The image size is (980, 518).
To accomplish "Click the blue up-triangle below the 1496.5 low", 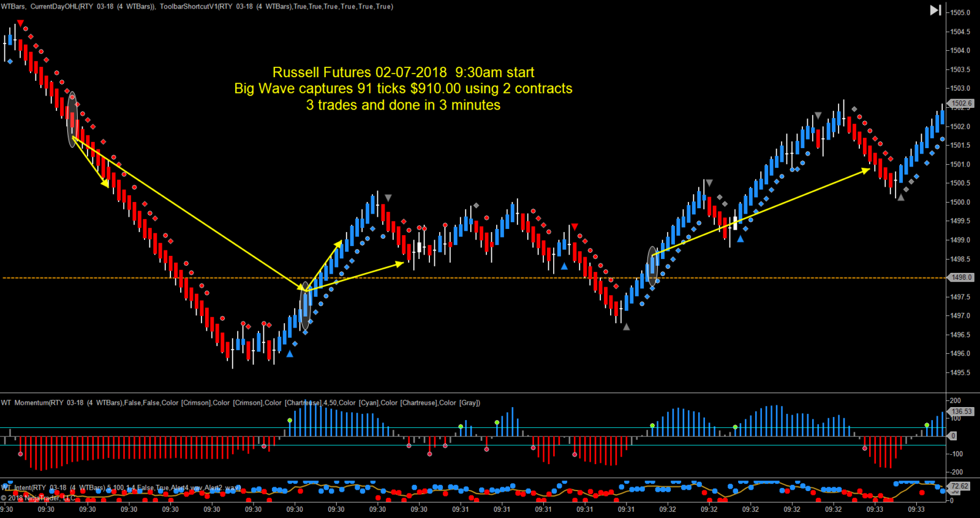I will 290,353.
